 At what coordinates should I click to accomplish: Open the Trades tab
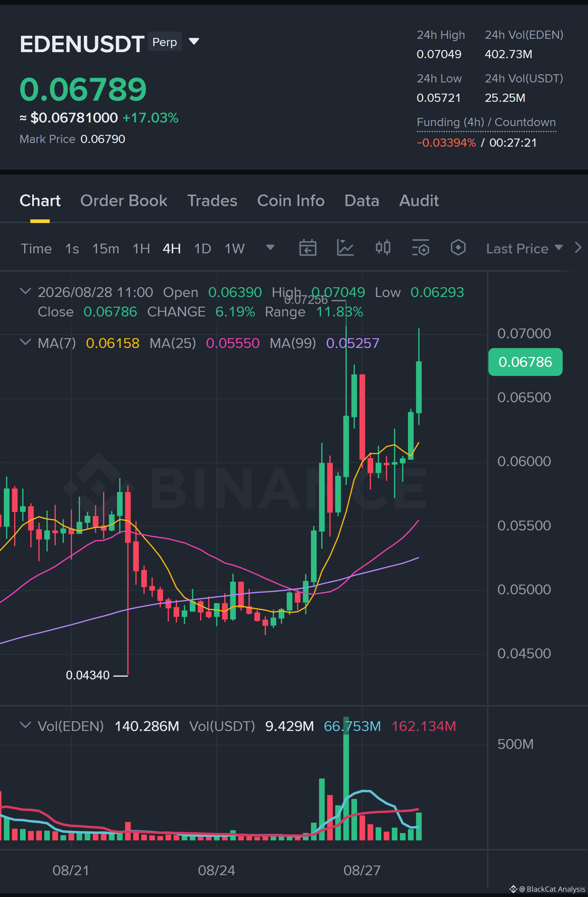point(212,201)
